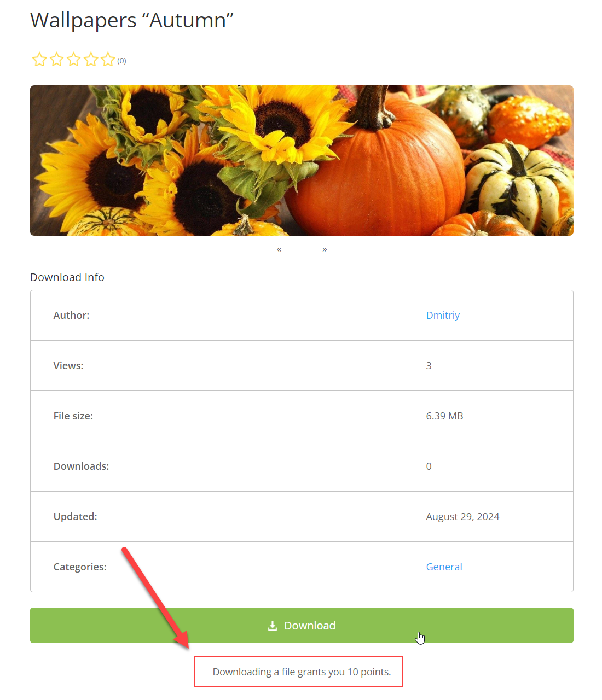
Task: Rate with the fourth star
Action: (91, 60)
